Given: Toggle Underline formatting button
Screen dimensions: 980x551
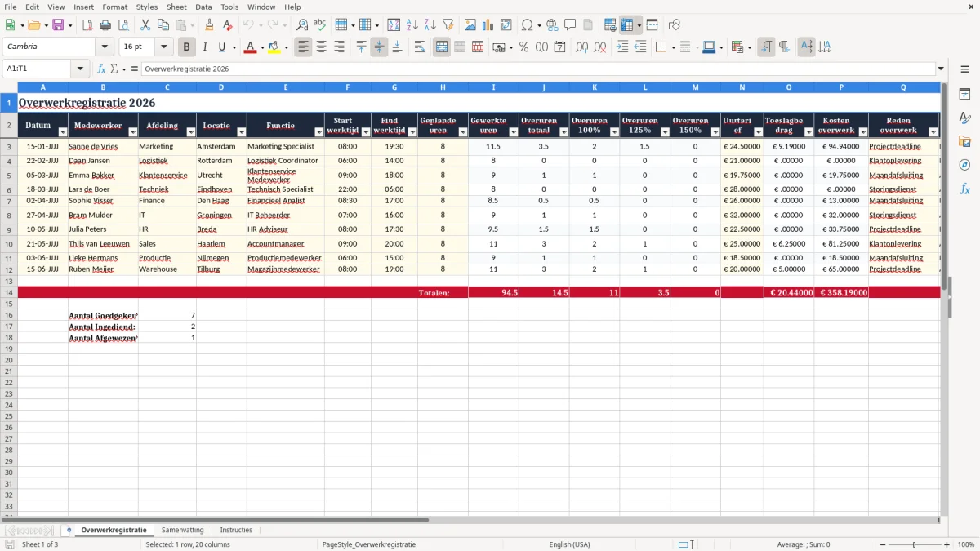Looking at the screenshot, I should point(222,47).
